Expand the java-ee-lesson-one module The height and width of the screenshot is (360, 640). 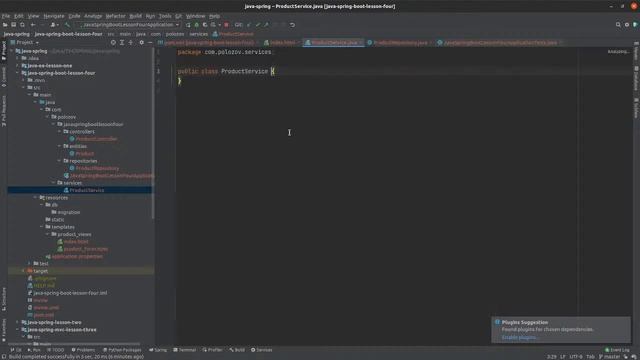click(18, 66)
